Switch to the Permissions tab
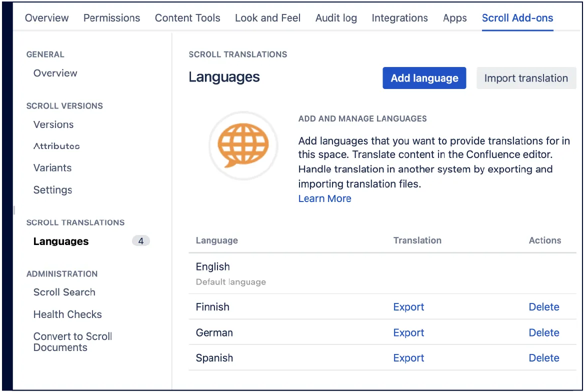This screenshot has width=585, height=392. pos(111,18)
